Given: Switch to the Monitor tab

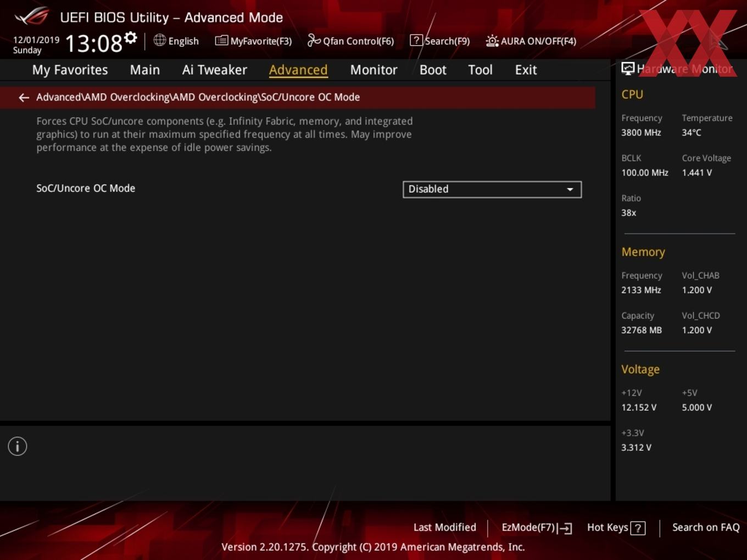Looking at the screenshot, I should (374, 70).
